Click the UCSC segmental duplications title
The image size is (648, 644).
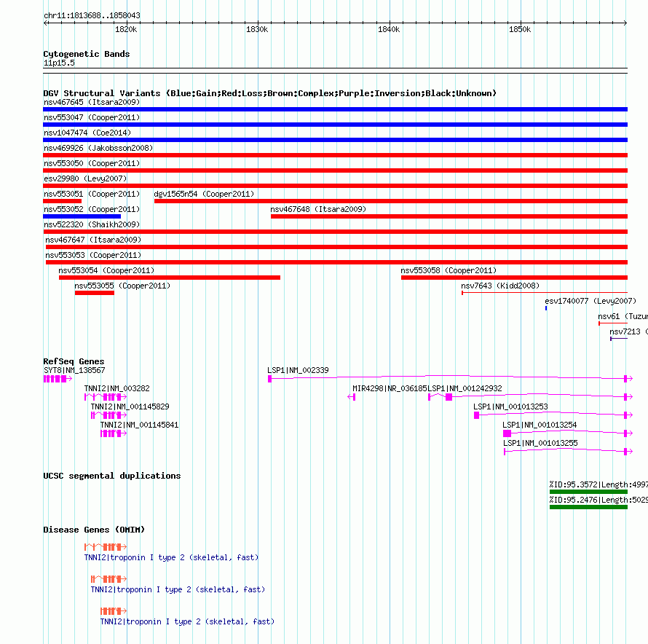[112, 476]
